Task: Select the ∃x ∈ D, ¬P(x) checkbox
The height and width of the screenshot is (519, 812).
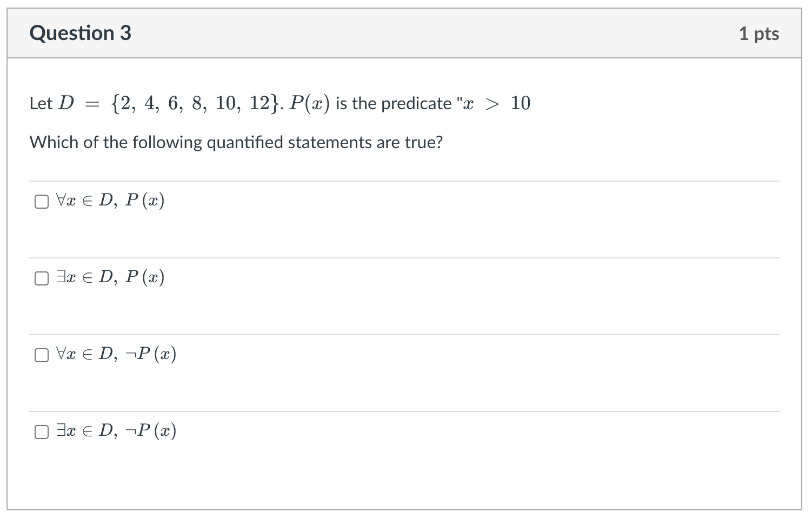Action: (x=42, y=432)
